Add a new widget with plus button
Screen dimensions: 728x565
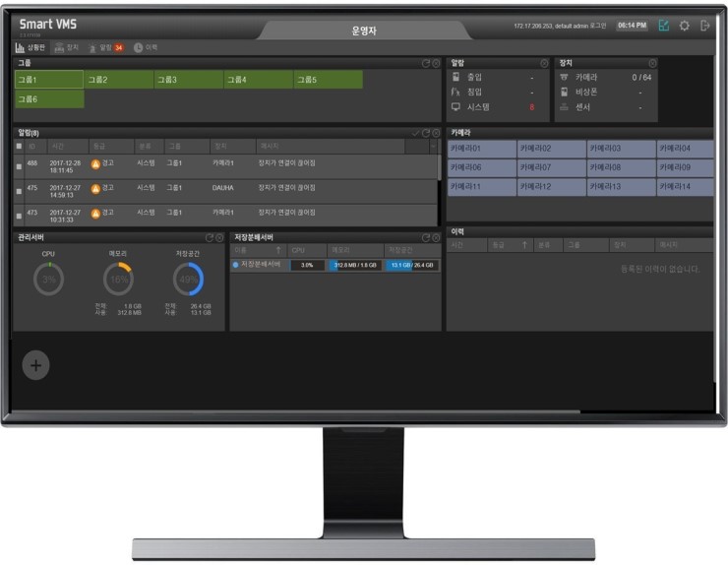tap(35, 365)
